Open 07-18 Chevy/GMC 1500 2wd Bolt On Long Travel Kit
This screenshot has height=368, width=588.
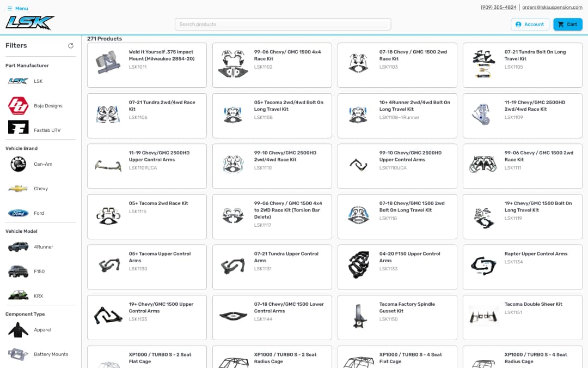[x=397, y=216]
